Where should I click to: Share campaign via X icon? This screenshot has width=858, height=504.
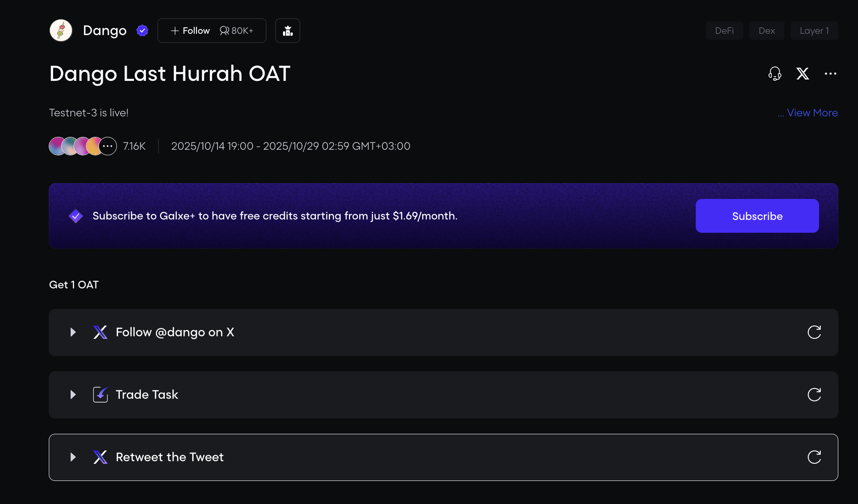(x=802, y=74)
